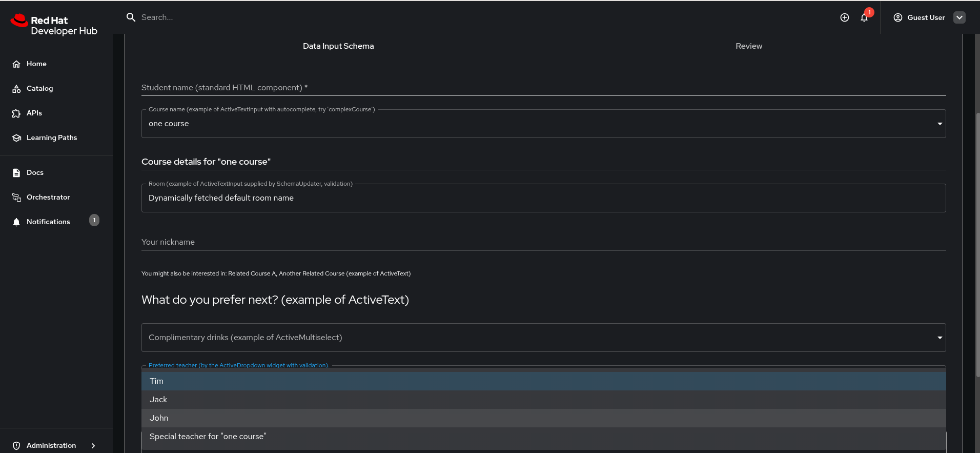Click the Learning Paths graduation cap icon
This screenshot has width=980, height=453.
[x=16, y=138]
